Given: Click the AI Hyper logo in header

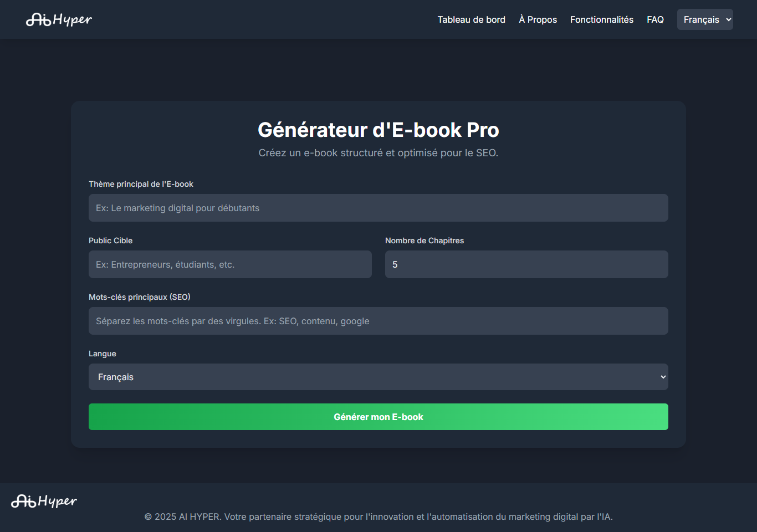Looking at the screenshot, I should pos(59,19).
